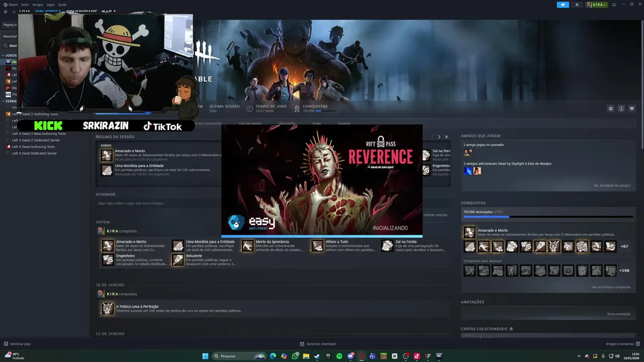Expand the +198 remaining achievements

[624, 270]
